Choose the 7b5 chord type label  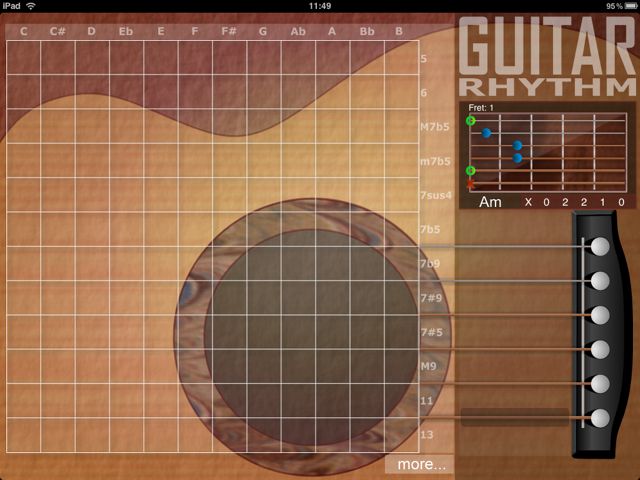click(x=430, y=229)
